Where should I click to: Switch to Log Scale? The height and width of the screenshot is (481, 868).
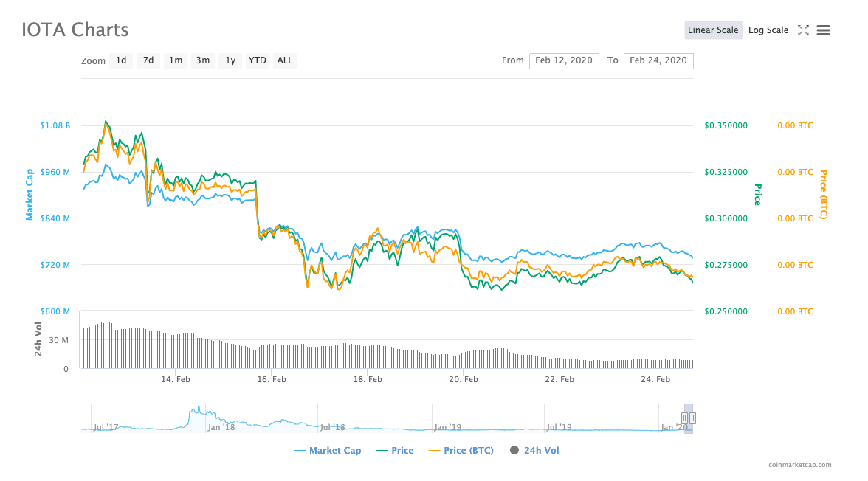pos(768,30)
